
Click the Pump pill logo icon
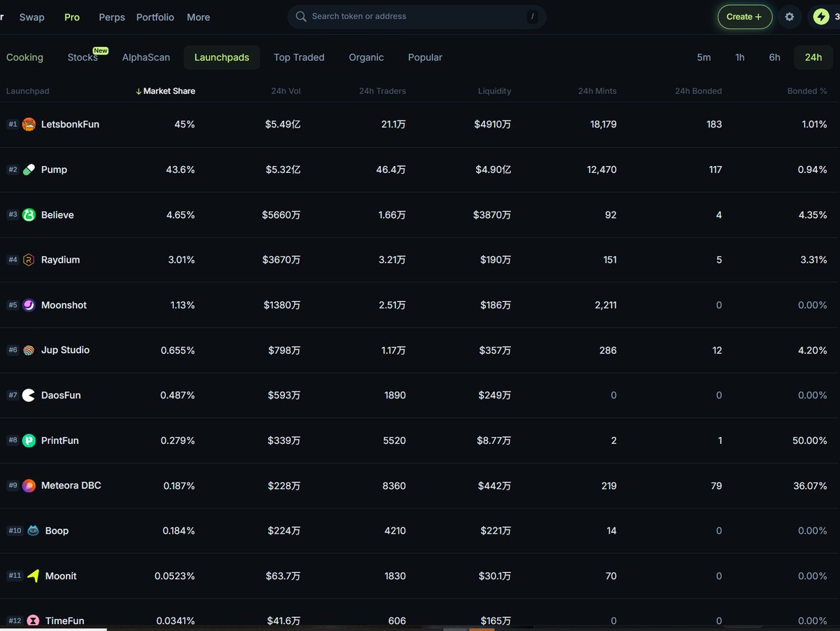point(29,169)
